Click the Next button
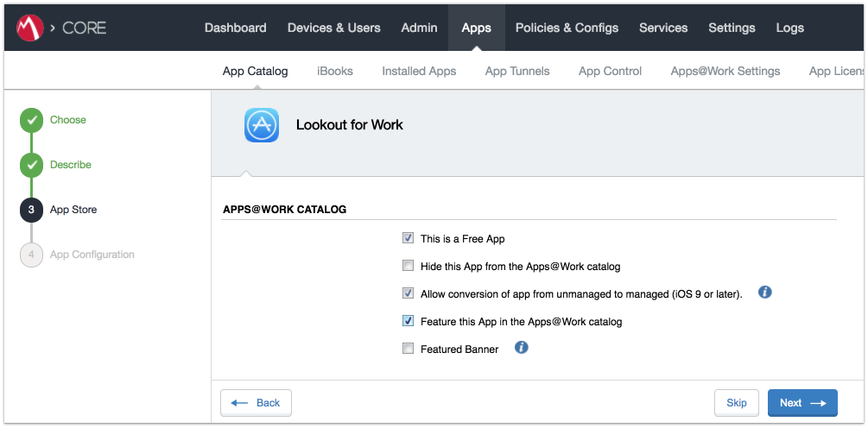The height and width of the screenshot is (428, 868). [802, 403]
